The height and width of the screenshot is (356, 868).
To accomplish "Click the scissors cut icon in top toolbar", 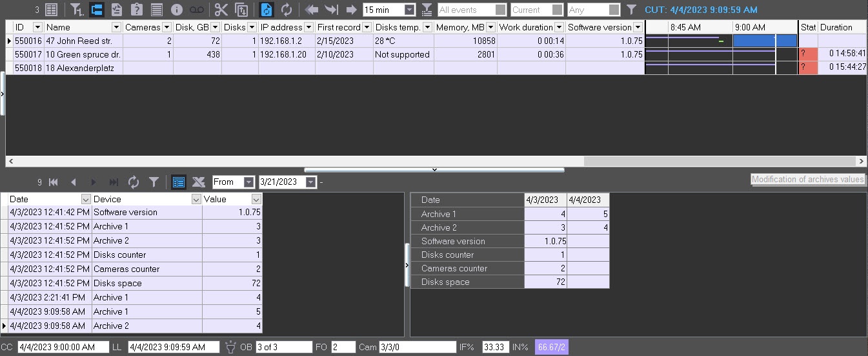I will tap(221, 10).
